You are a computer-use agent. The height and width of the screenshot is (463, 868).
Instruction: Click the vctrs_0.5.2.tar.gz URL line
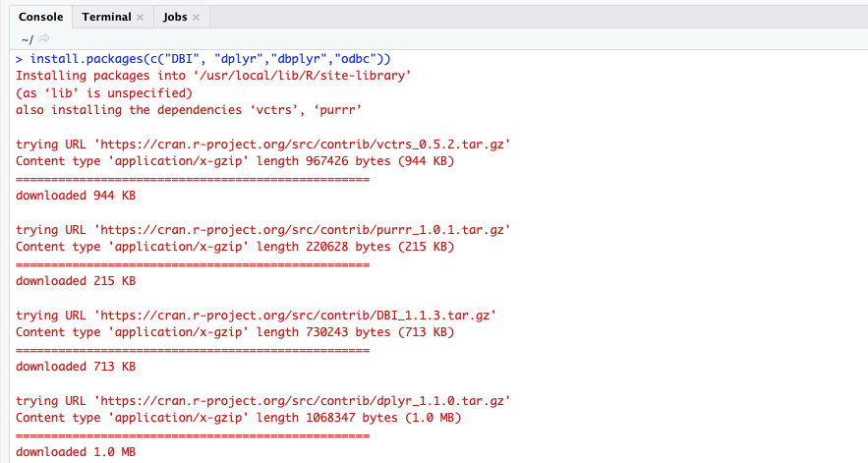coord(262,145)
